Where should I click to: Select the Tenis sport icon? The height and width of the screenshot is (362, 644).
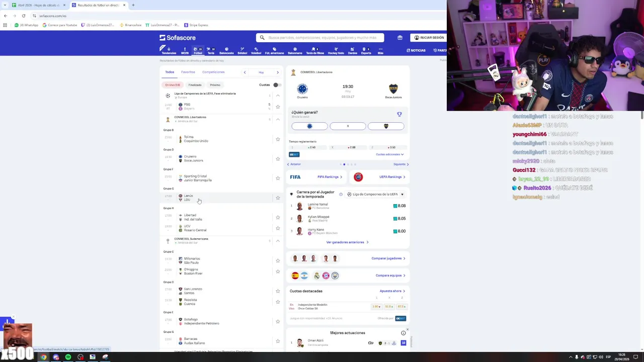[211, 51]
